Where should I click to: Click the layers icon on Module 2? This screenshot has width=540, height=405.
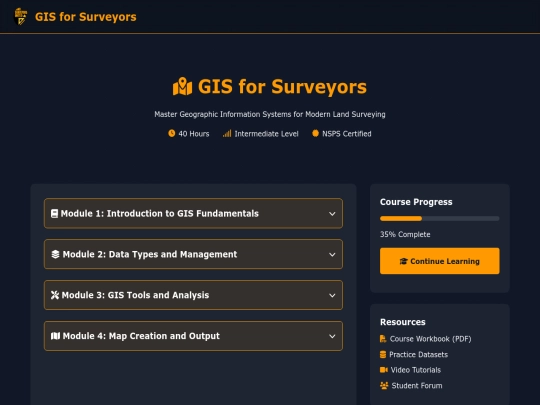(x=55, y=254)
